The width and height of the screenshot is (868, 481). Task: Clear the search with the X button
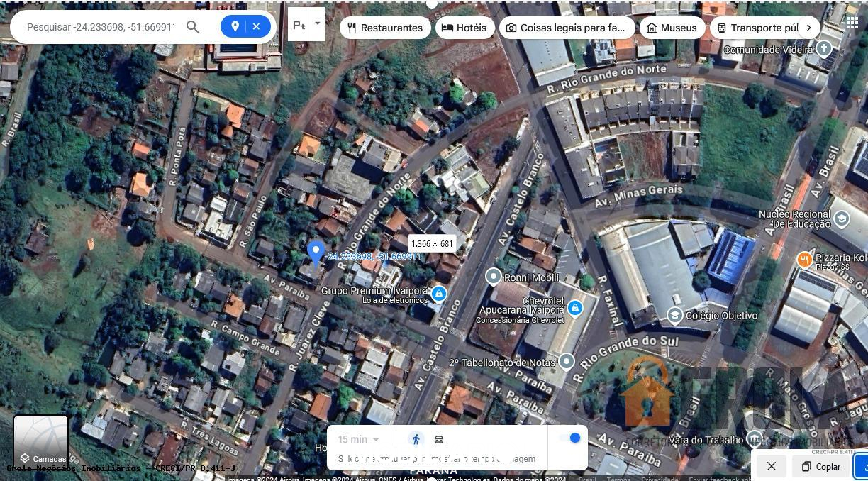256,26
